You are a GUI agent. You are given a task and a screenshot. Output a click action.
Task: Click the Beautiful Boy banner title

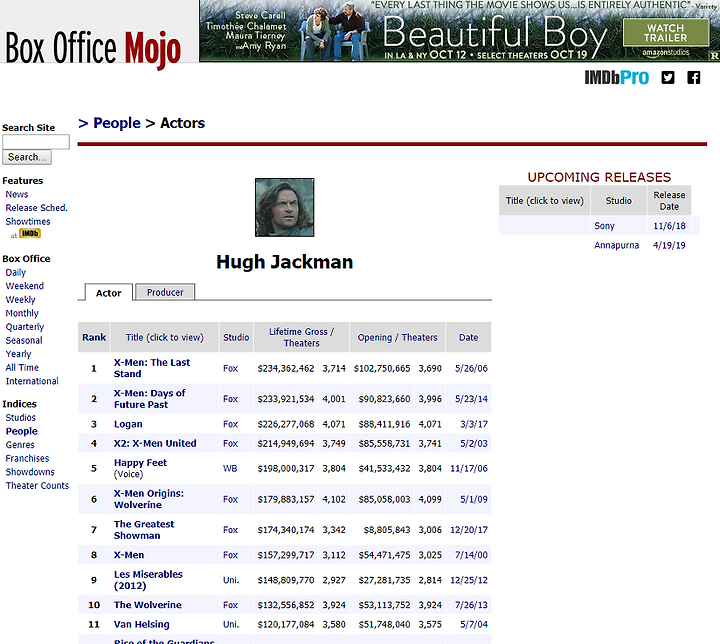(x=495, y=33)
